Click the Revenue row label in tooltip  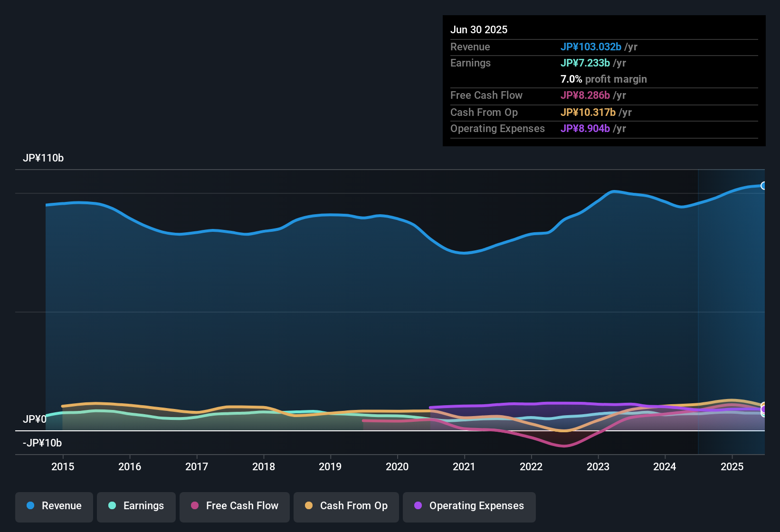pyautogui.click(x=470, y=47)
